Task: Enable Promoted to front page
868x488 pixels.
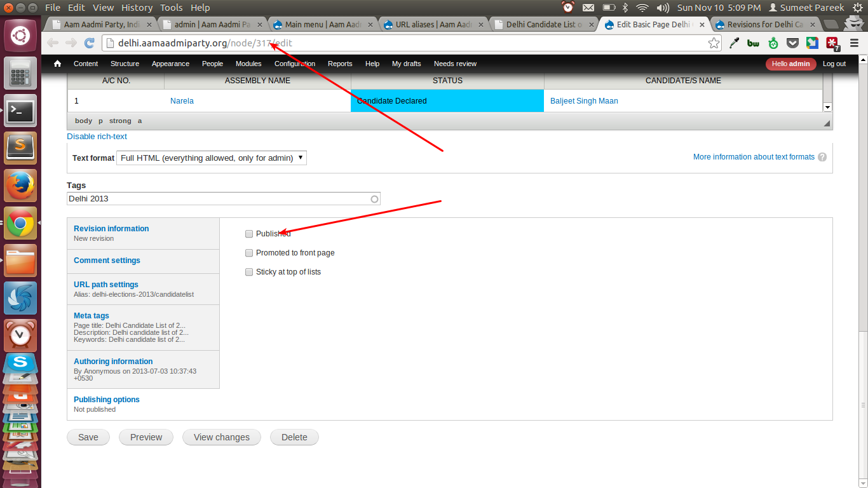Action: pyautogui.click(x=249, y=253)
